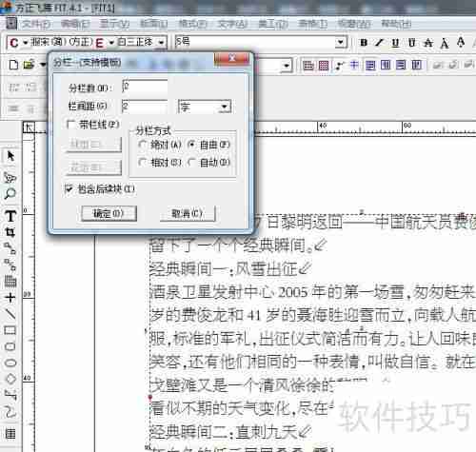Select the crop tool icon
Viewport: 476px width, 452px height.
(10, 232)
